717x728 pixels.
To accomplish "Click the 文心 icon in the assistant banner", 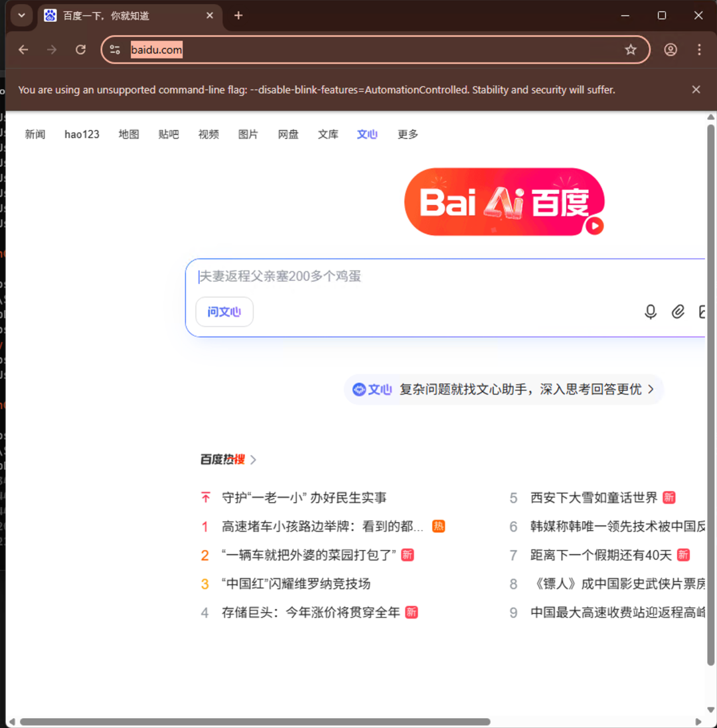I will point(358,390).
